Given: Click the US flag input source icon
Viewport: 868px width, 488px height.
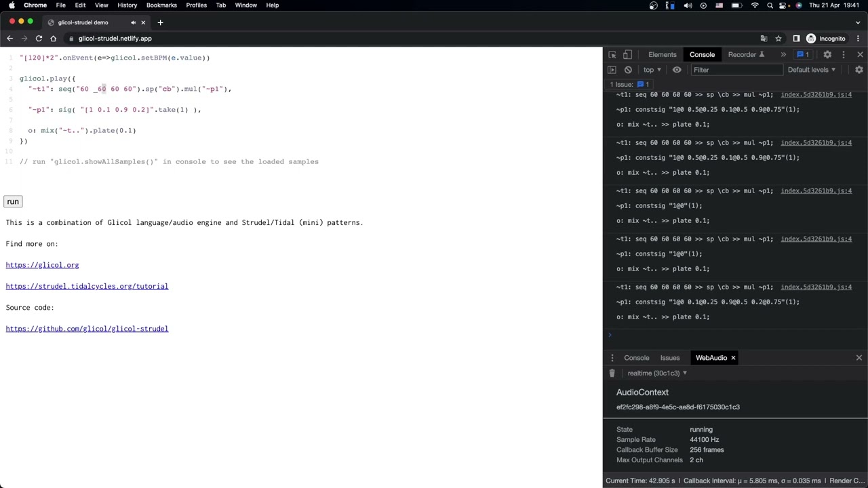Looking at the screenshot, I should [x=719, y=5].
